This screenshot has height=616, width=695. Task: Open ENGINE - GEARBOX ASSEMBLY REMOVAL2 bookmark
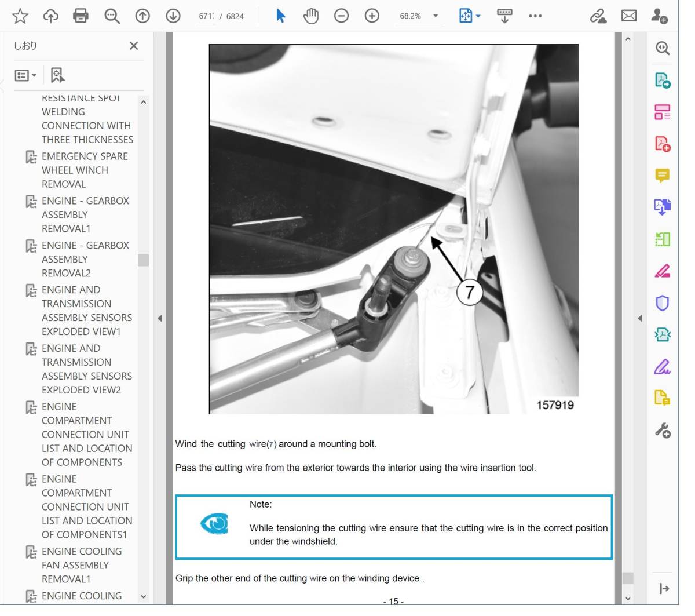tap(85, 260)
